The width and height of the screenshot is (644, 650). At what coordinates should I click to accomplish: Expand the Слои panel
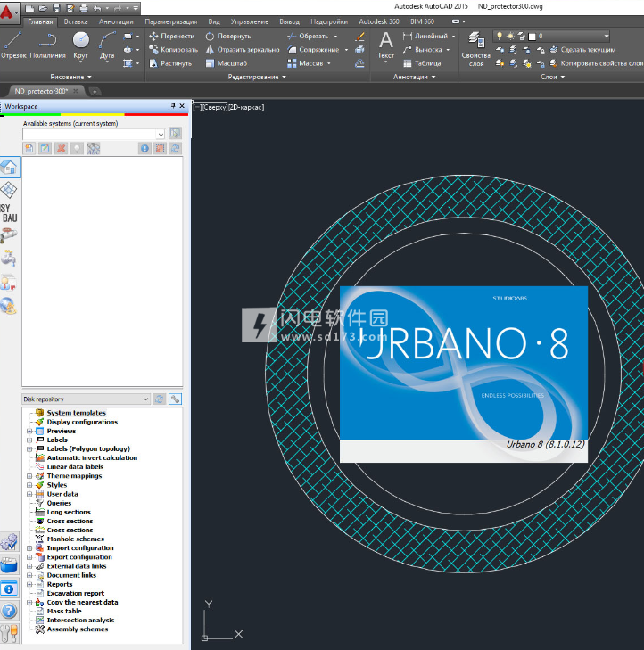(553, 77)
